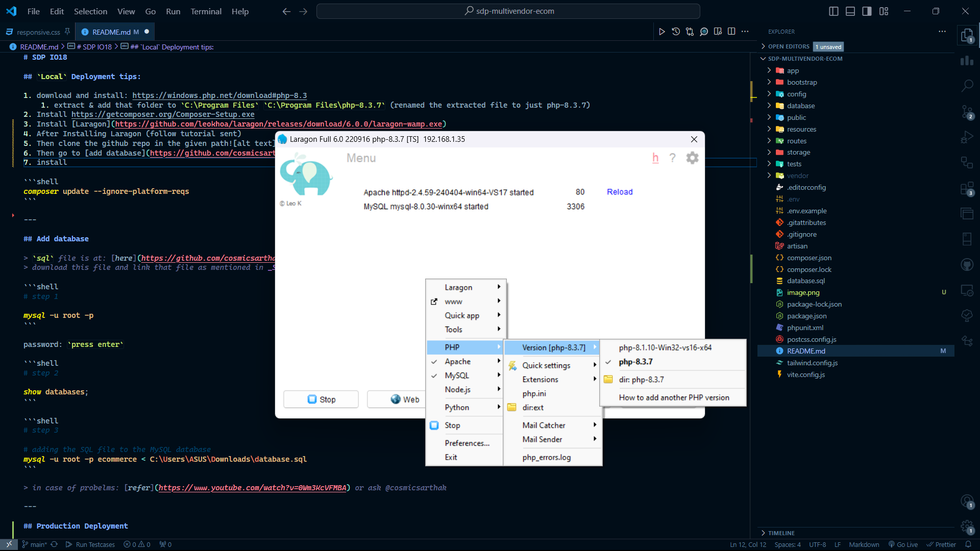Select php-8.1.10-Win32-vs16-x64 version
Screen dimensions: 980x551
665,347
